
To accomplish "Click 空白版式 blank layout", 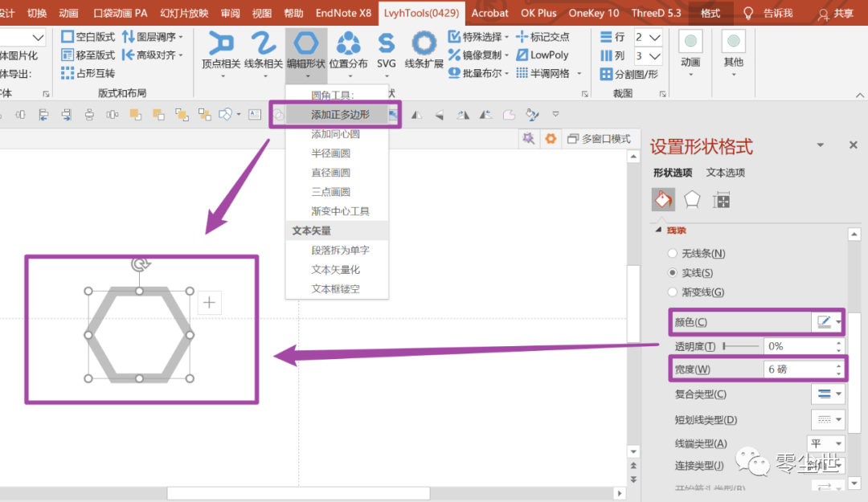I will click(x=88, y=36).
